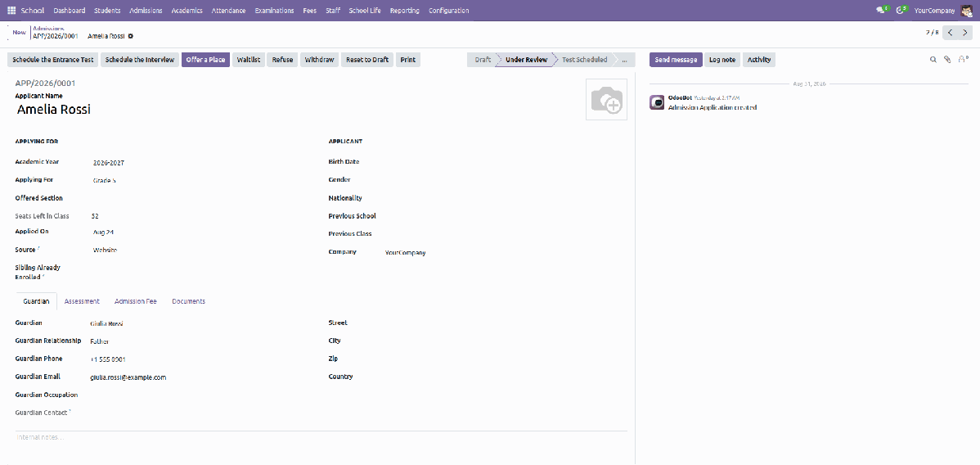This screenshot has width=980, height=465.
Task: Click Send message in chatter
Action: [x=676, y=60]
